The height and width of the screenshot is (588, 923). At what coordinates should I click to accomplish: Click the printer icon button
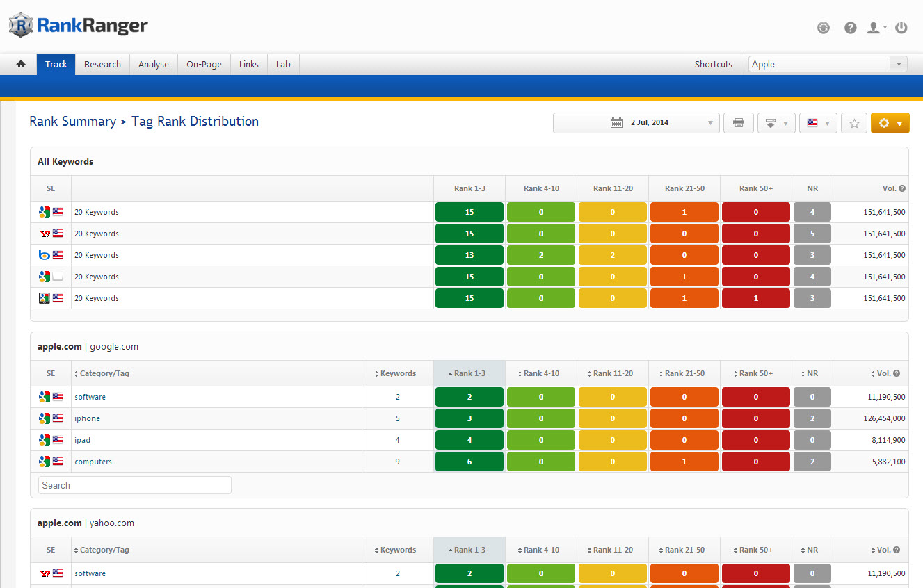738,123
